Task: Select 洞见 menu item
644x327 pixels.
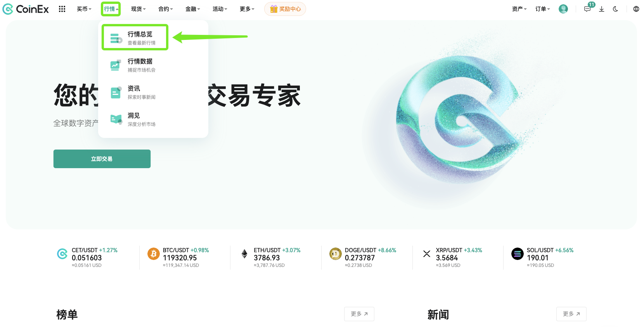Action: click(x=153, y=119)
